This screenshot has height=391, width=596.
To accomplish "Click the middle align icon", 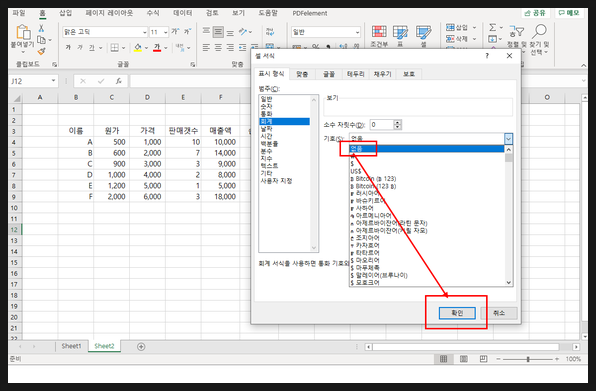I will [x=218, y=32].
